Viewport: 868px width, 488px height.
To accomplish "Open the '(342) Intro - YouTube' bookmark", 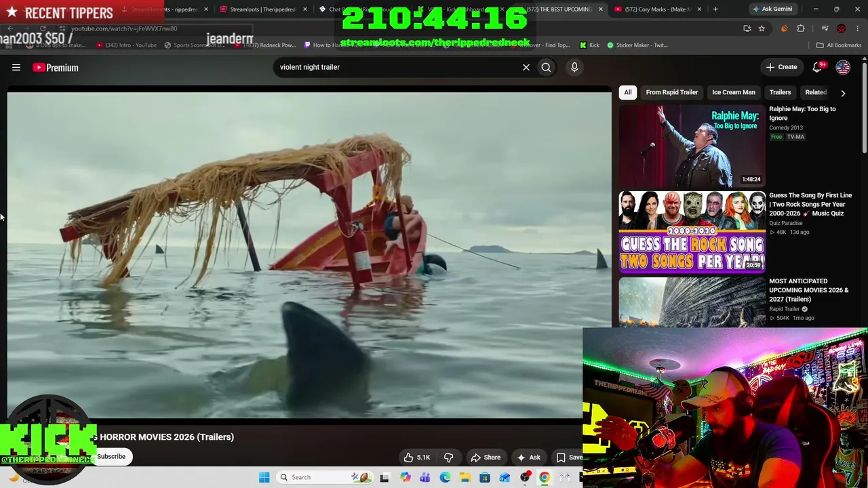I will (x=126, y=45).
